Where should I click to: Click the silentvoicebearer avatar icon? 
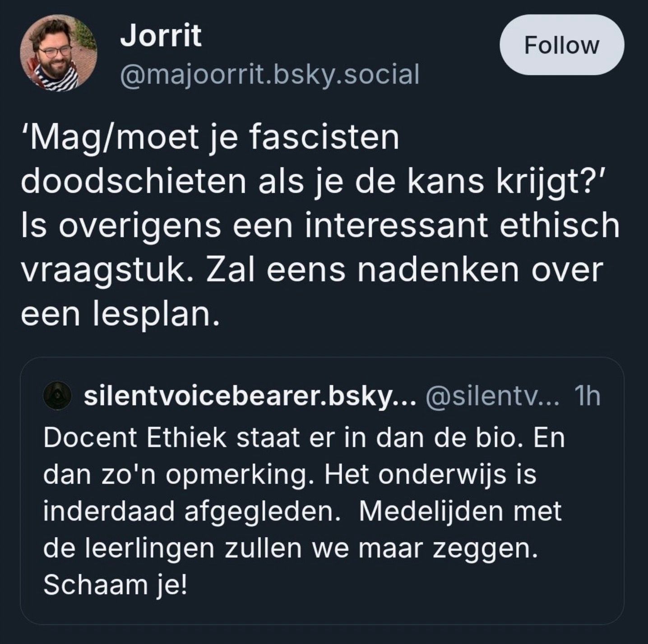pyautogui.click(x=57, y=396)
